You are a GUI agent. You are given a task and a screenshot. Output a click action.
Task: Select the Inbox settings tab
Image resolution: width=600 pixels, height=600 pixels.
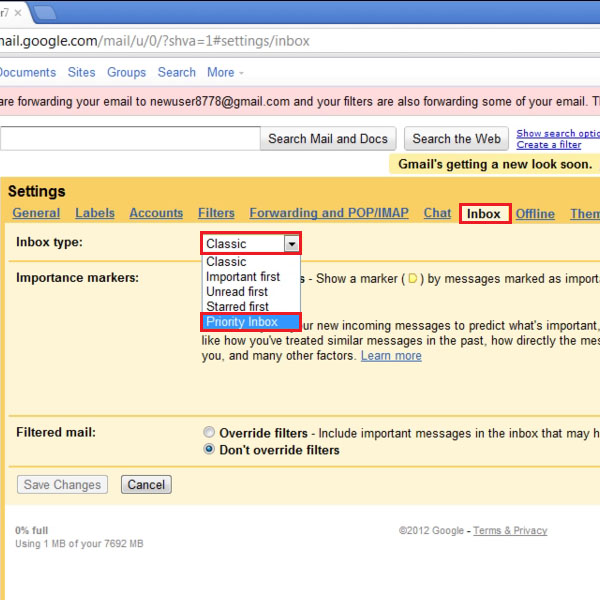click(x=485, y=214)
